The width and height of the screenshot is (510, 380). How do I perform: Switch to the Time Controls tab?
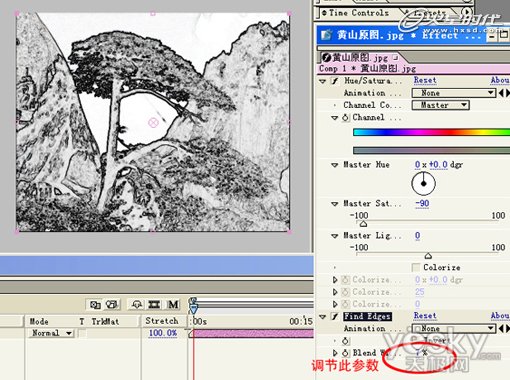pyautogui.click(x=359, y=13)
